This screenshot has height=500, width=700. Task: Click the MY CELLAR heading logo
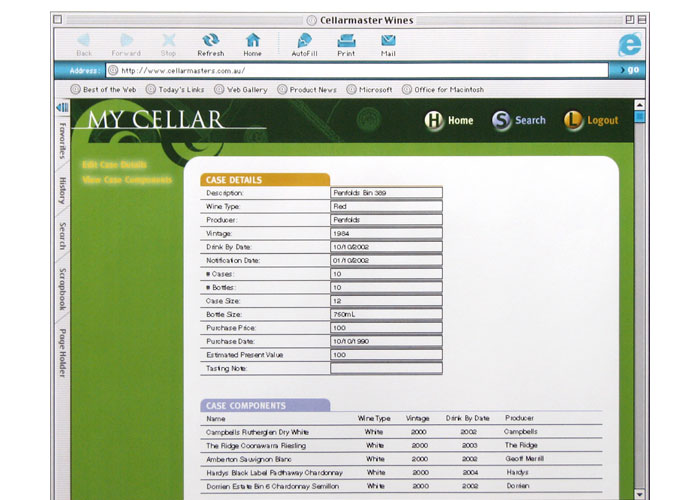pos(155,119)
